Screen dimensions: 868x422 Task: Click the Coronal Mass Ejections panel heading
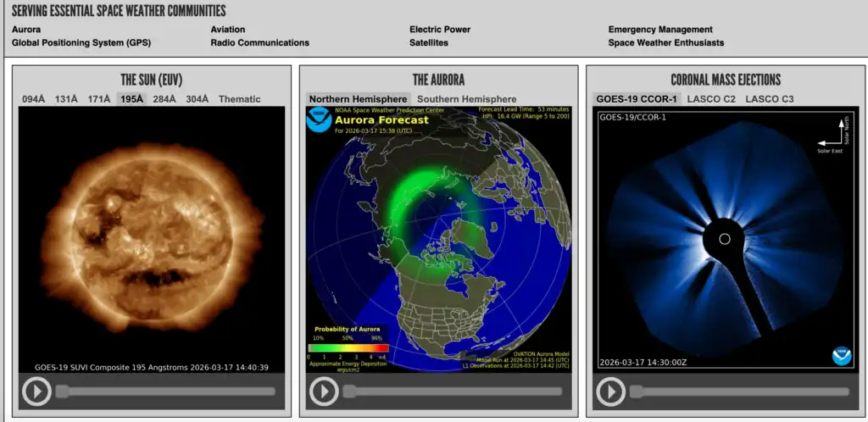pos(726,81)
